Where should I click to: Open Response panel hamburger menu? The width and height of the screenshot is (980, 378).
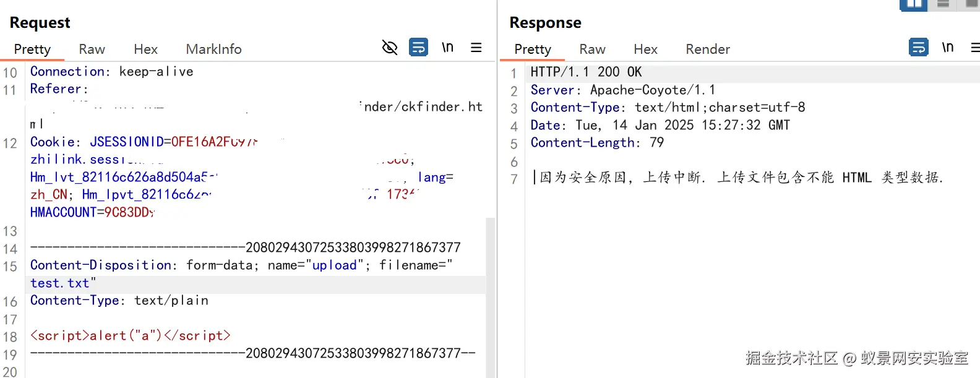coord(976,47)
